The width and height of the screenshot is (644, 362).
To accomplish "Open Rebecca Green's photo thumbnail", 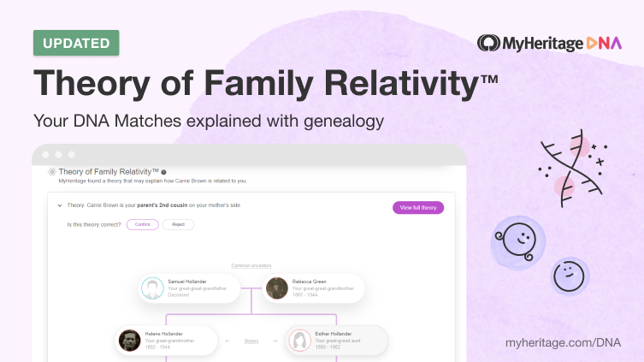I will click(277, 288).
